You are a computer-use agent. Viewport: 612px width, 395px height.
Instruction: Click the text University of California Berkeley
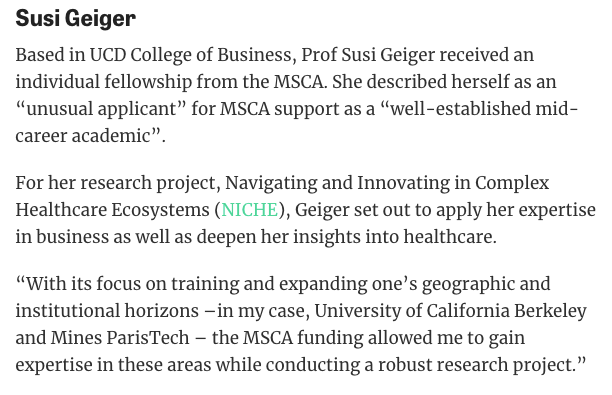click(450, 311)
